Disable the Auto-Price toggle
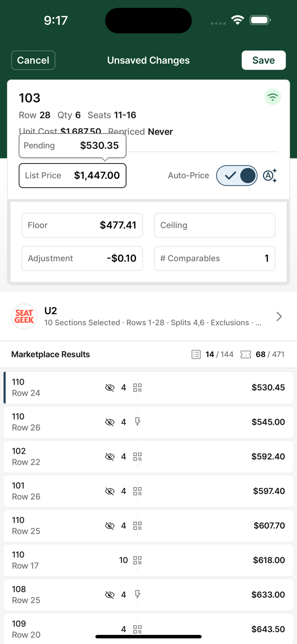The height and width of the screenshot is (644, 297). point(236,176)
